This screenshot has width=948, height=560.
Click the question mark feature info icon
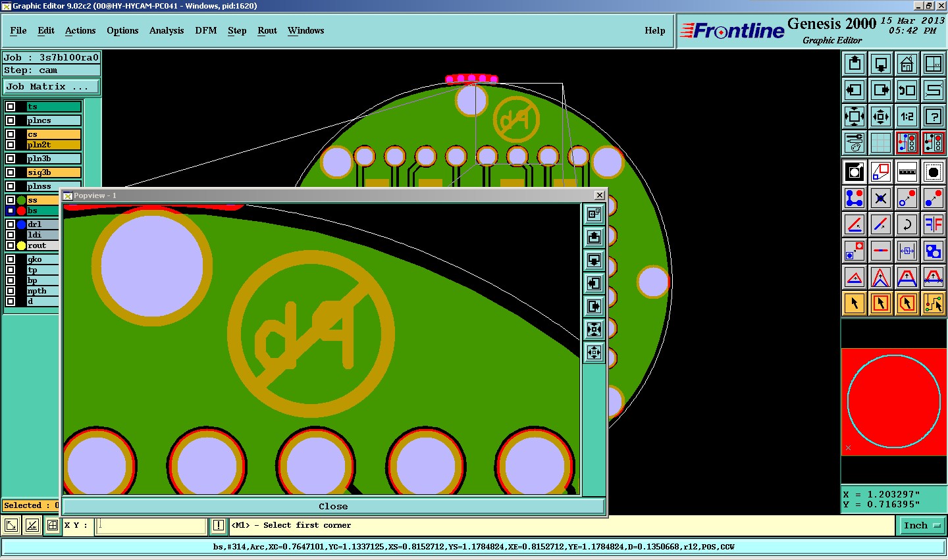pos(934,116)
